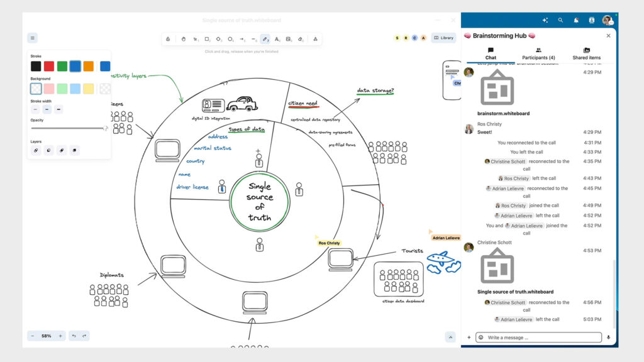Viewport: 644px width, 362px height.
Task: Bring selection to front layer
Action: 74,150
